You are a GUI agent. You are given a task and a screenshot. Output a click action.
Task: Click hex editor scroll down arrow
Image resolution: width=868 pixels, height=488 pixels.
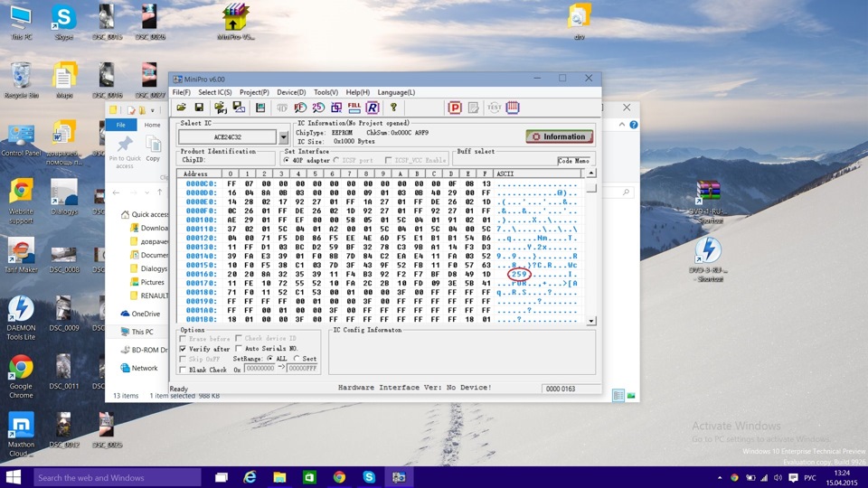591,320
